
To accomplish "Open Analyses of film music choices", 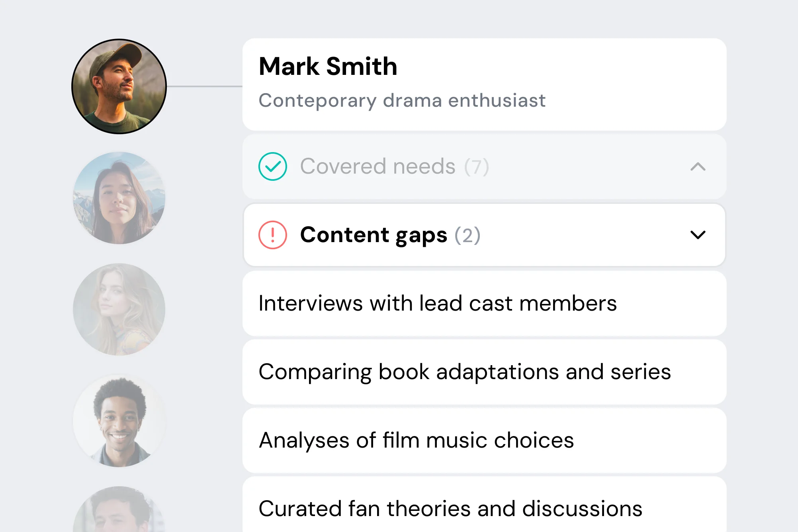I will 416,440.
